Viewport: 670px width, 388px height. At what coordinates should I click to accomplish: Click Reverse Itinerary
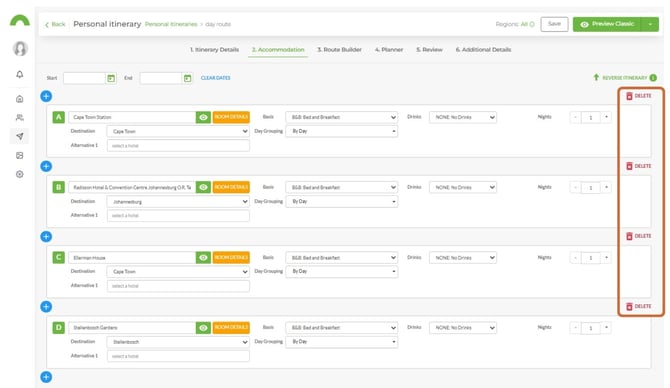pyautogui.click(x=620, y=78)
